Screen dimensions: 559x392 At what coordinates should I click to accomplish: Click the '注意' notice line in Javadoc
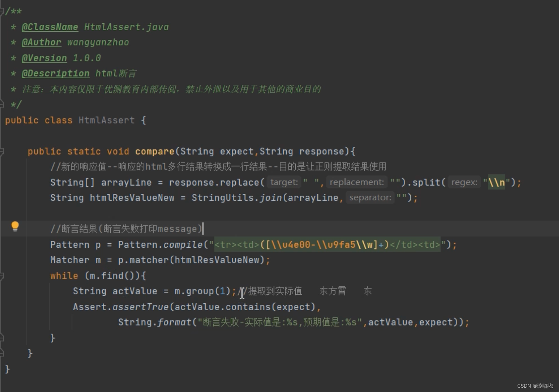[x=171, y=89]
